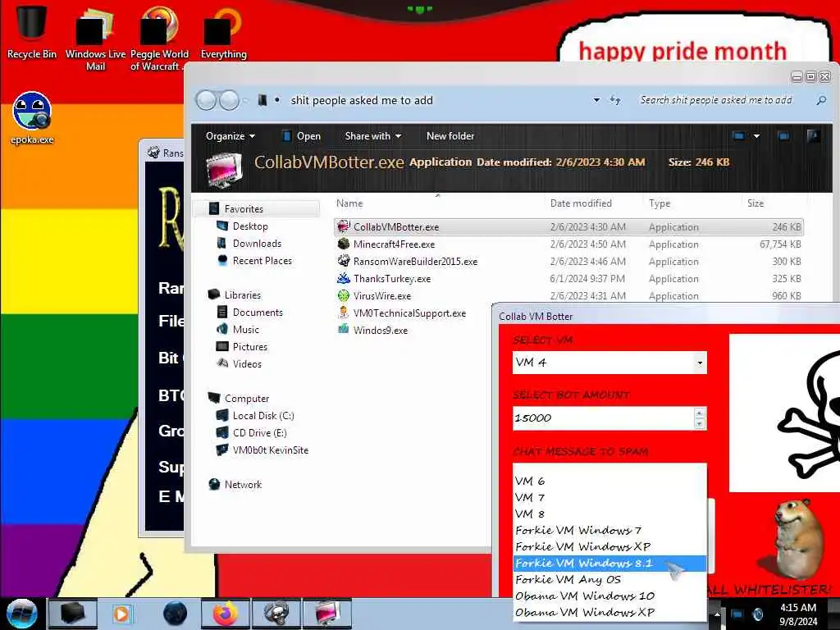
Task: Click the help icon in Explorer toolbar
Action: pyautogui.click(x=813, y=136)
